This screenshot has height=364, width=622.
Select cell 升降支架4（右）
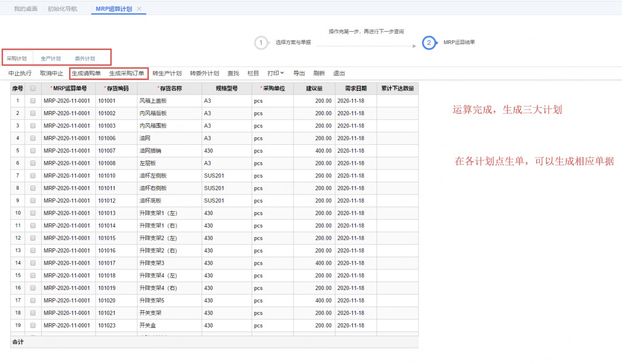(169, 288)
